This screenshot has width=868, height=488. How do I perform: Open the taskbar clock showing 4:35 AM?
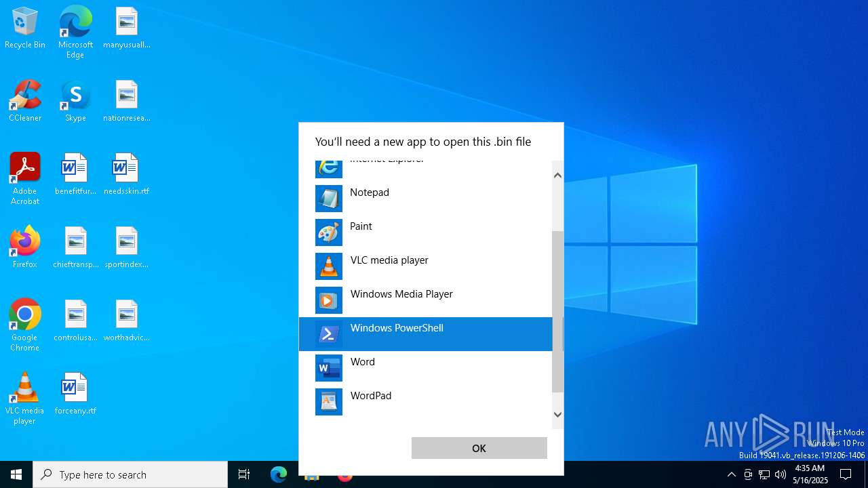pyautogui.click(x=810, y=474)
